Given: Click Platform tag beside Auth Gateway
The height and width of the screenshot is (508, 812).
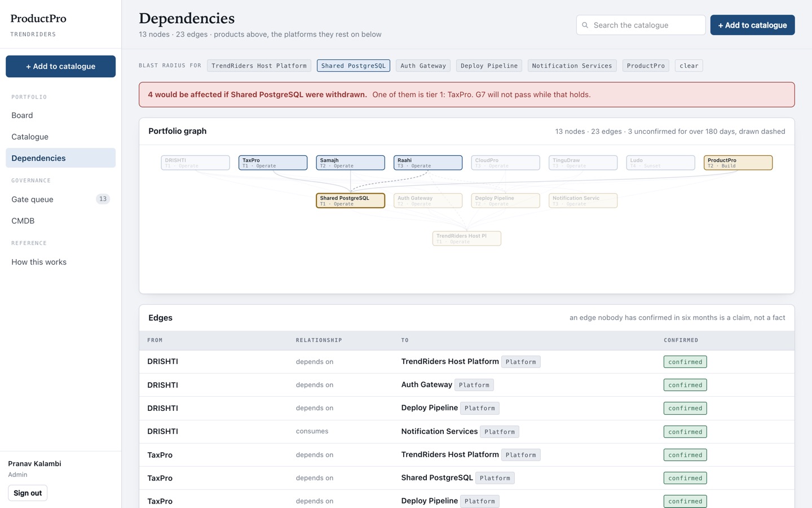Looking at the screenshot, I should (x=474, y=385).
